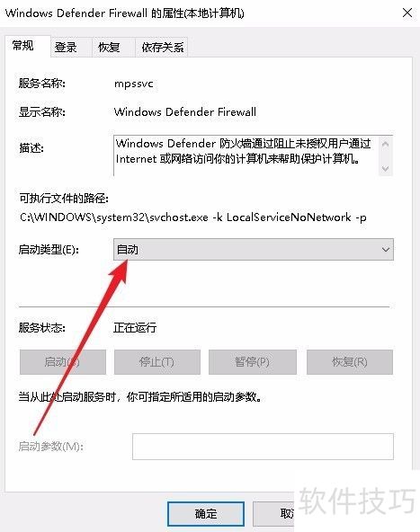Click the 正在运行 service status text
Image resolution: width=420 pixels, height=532 pixels.
(135, 328)
